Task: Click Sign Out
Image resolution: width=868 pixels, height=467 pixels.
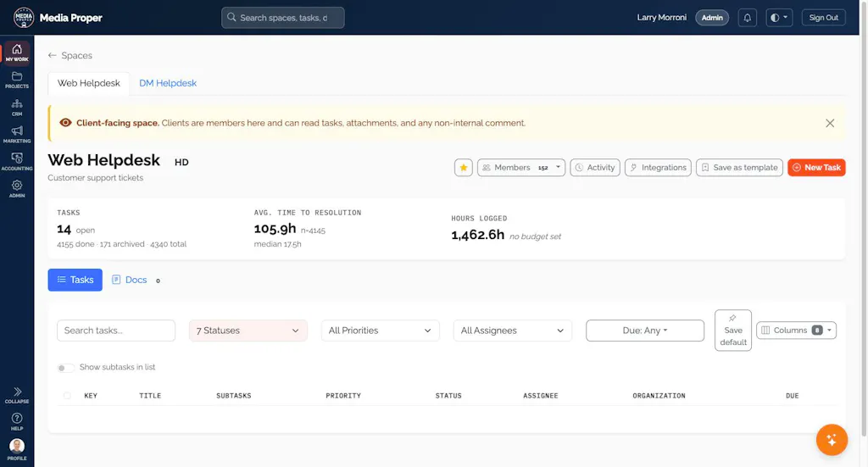Action: tap(823, 18)
